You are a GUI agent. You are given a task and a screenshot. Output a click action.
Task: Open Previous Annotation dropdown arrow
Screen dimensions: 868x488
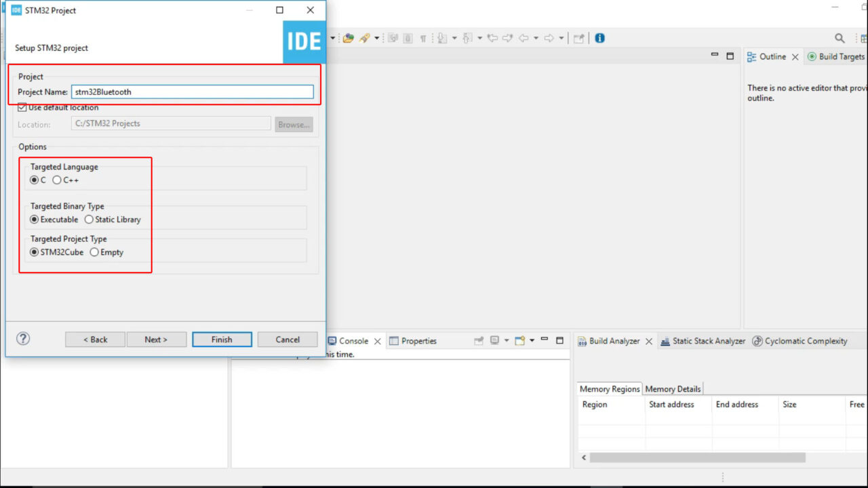(x=479, y=39)
